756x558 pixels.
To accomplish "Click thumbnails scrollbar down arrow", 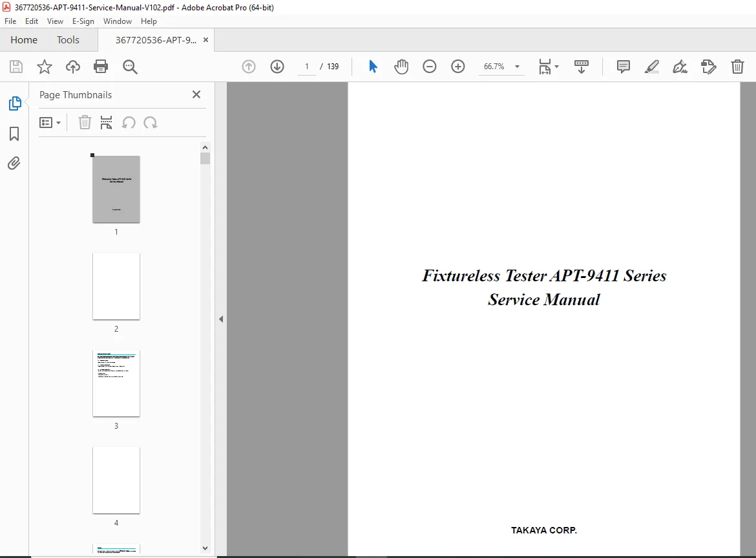I will 205,548.
